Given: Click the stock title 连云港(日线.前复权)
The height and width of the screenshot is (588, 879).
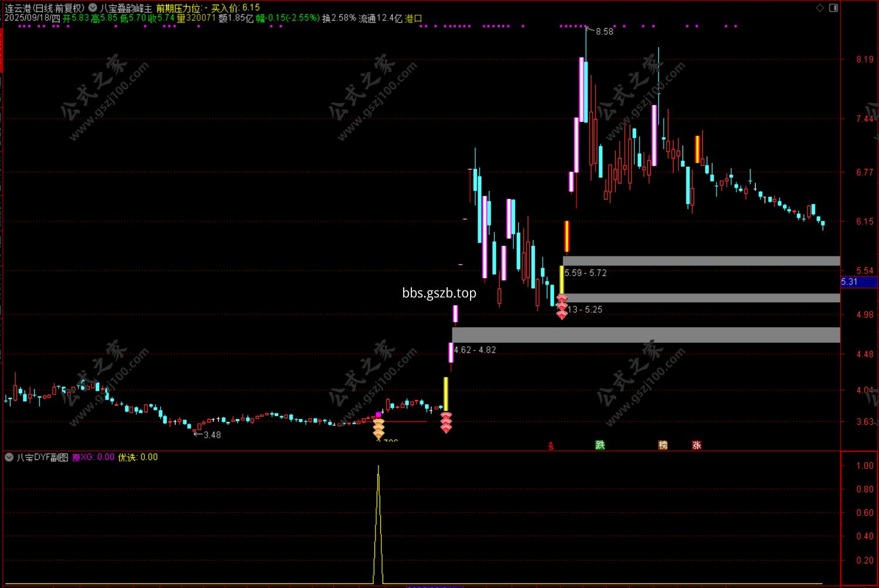Looking at the screenshot, I should pyautogui.click(x=45, y=8).
